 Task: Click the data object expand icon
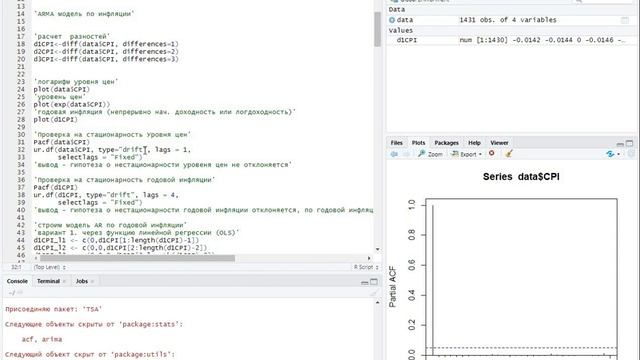[392, 20]
